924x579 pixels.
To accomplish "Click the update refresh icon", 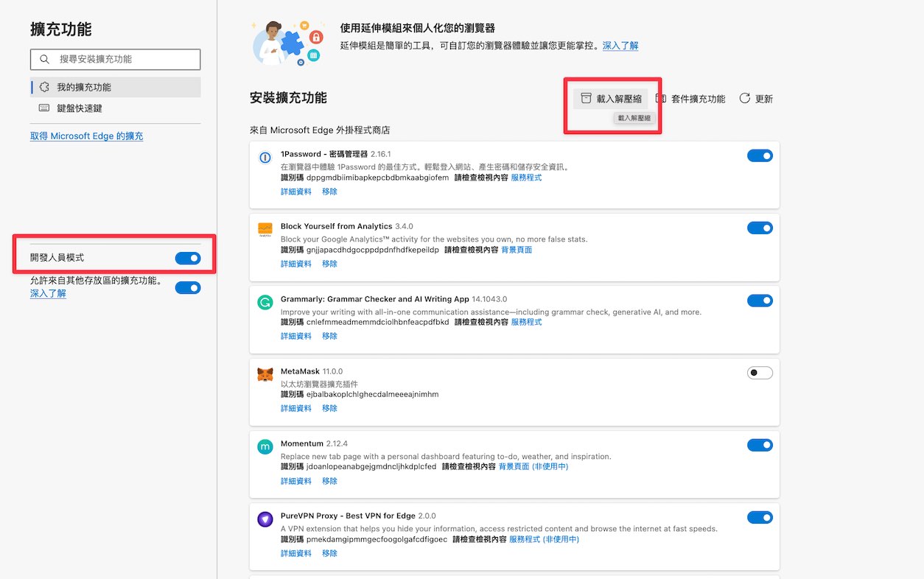I will click(x=745, y=98).
